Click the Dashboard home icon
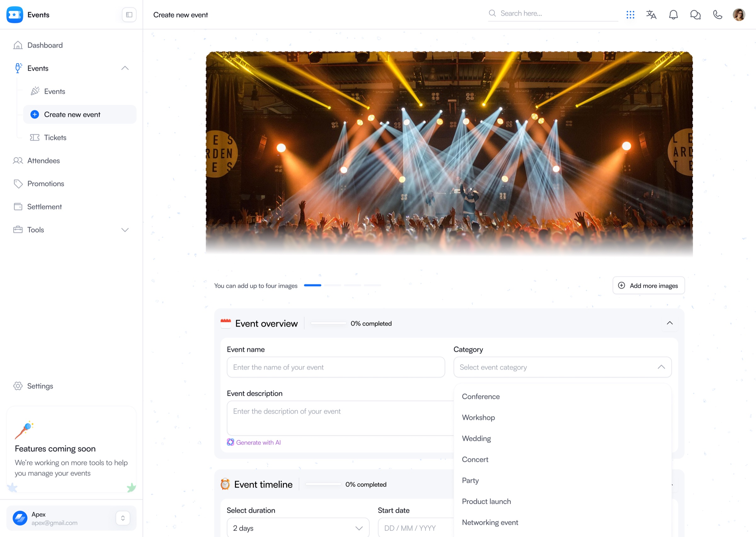Screen dimensions: 756x537 coord(18,45)
